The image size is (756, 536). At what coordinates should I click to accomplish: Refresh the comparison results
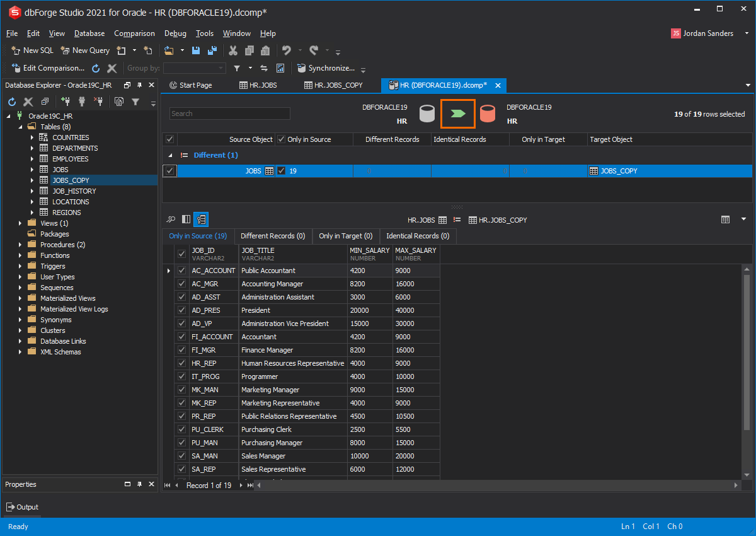click(x=96, y=67)
